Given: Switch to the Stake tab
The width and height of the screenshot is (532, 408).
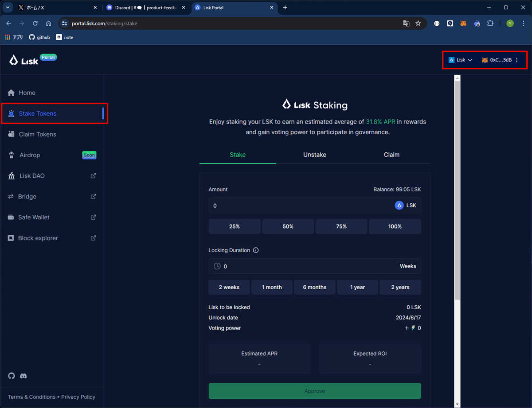Looking at the screenshot, I should [238, 155].
